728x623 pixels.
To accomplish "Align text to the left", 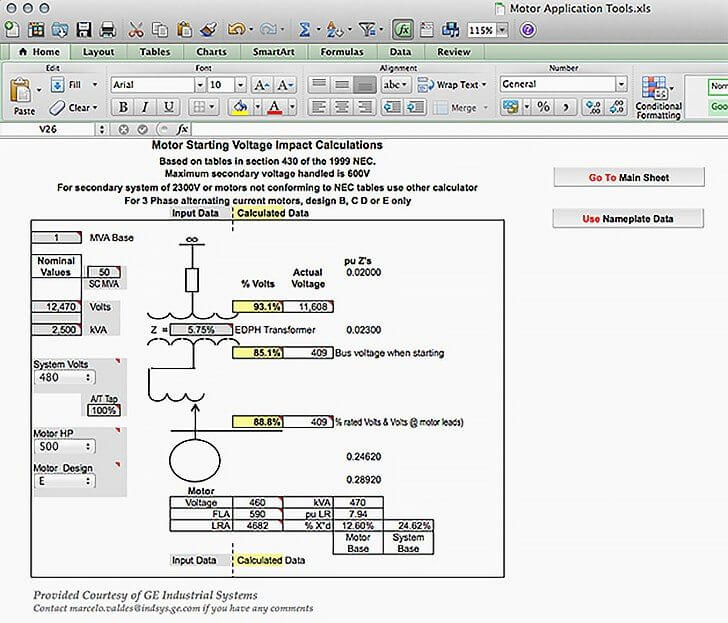I will tap(318, 108).
